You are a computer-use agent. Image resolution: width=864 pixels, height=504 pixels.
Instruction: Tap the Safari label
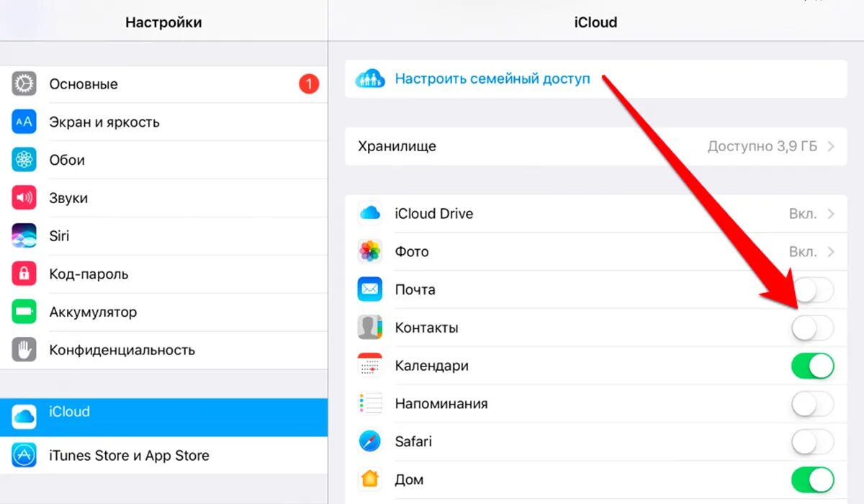click(x=413, y=441)
